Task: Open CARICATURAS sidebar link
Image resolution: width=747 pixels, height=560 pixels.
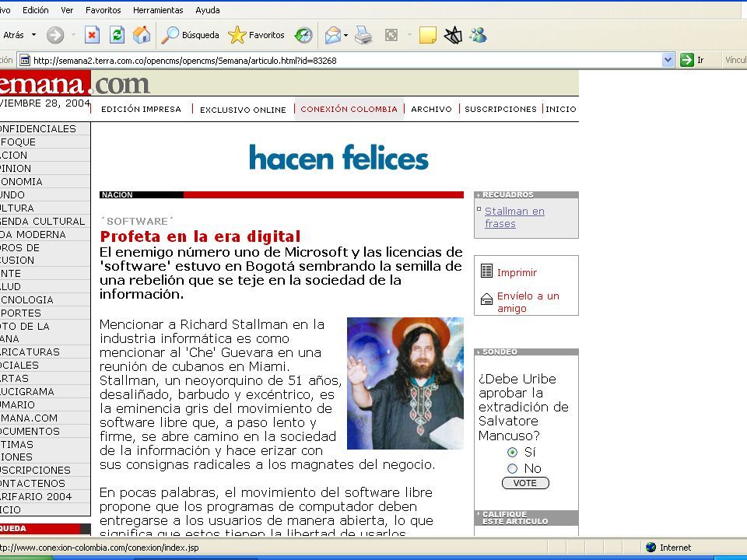Action: (30, 352)
